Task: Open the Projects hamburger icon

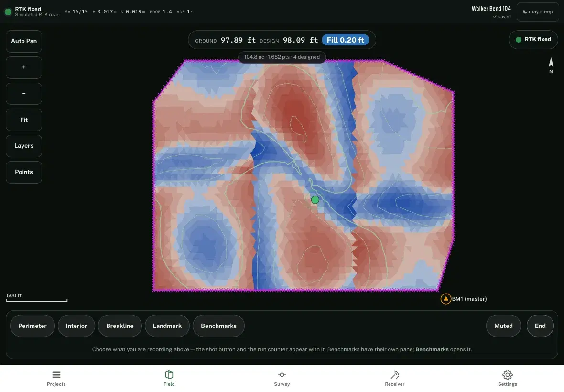Action: [56, 375]
